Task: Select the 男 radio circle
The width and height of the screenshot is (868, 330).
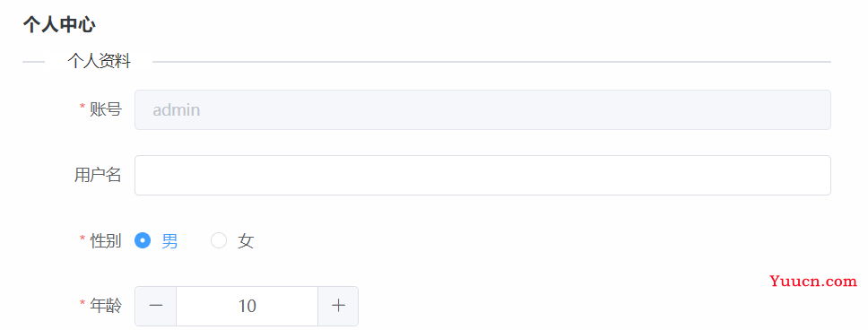Action: [143, 241]
